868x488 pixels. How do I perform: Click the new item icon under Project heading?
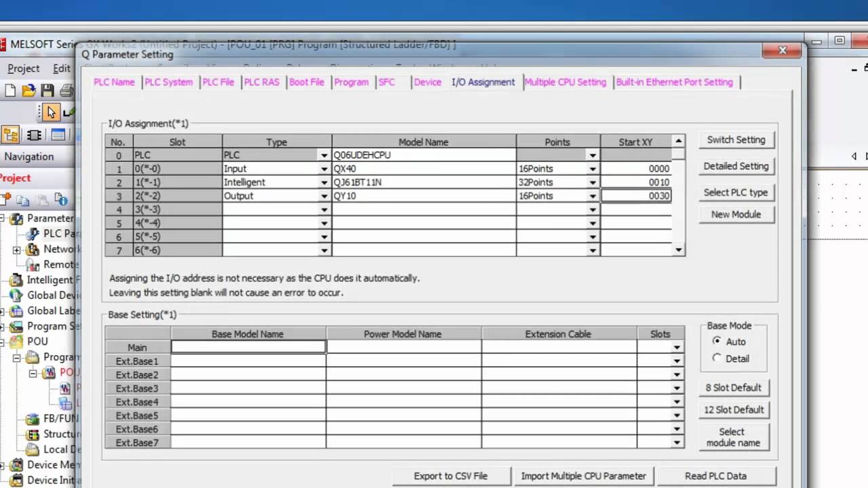click(5, 200)
